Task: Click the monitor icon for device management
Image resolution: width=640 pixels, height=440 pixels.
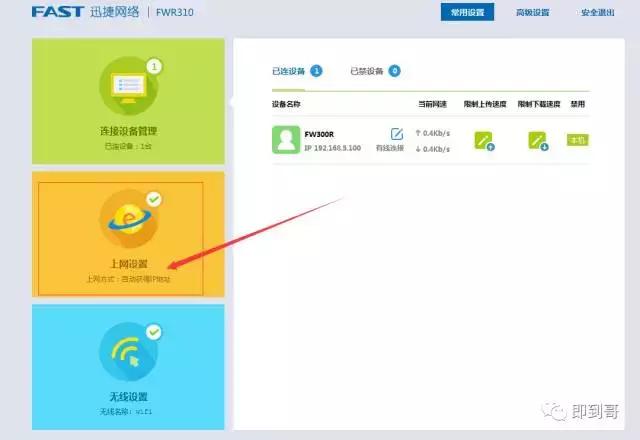Action: click(129, 86)
